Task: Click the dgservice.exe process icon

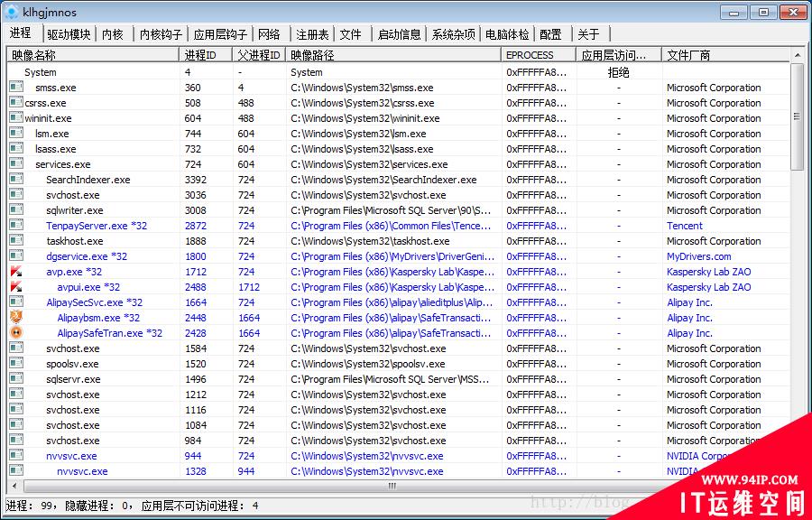Action: pyautogui.click(x=16, y=255)
